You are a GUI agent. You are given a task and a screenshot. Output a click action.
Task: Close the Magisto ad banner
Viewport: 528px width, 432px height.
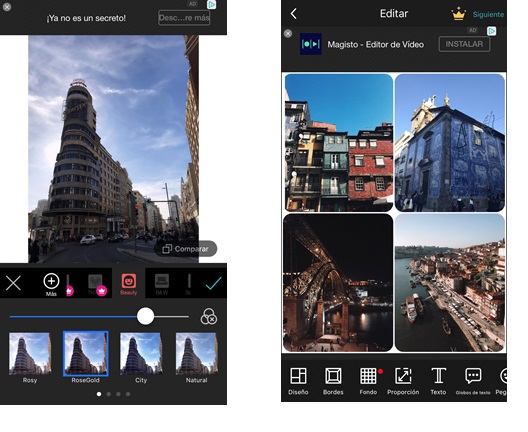(x=288, y=34)
